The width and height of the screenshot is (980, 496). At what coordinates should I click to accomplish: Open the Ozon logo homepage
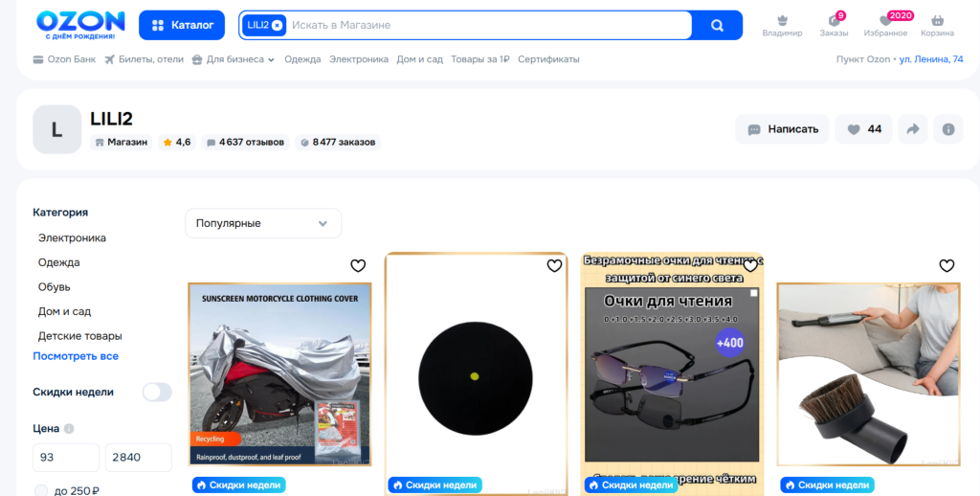(80, 25)
